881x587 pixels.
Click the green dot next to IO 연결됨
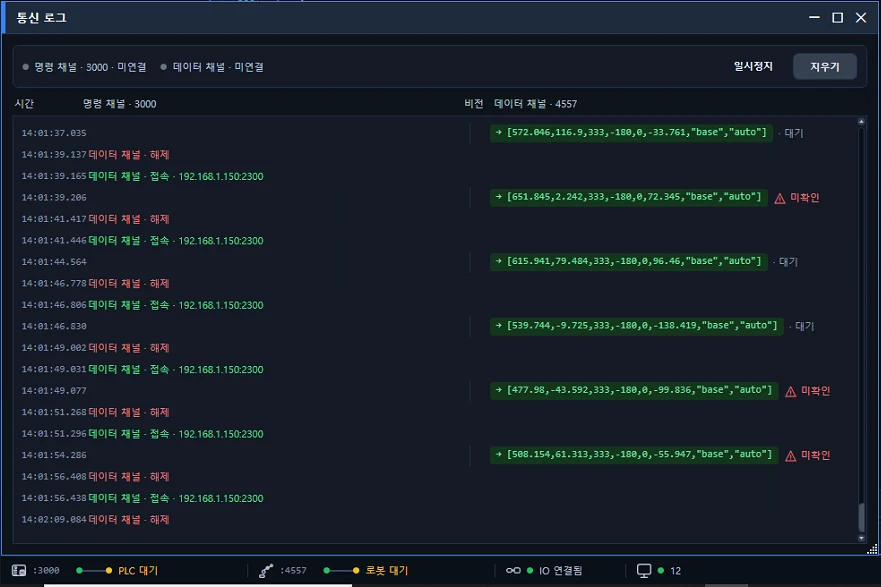(x=530, y=571)
